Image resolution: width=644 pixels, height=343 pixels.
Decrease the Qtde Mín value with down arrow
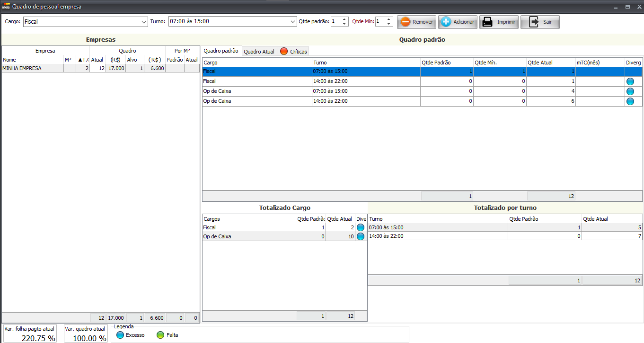click(388, 24)
